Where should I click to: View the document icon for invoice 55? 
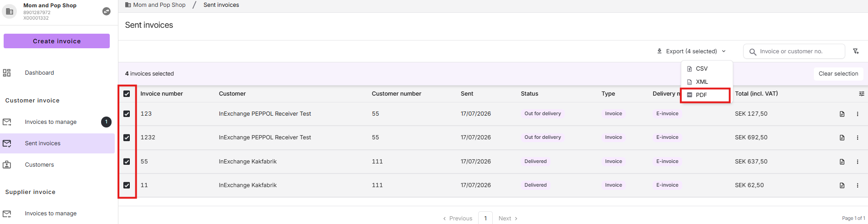click(x=842, y=162)
